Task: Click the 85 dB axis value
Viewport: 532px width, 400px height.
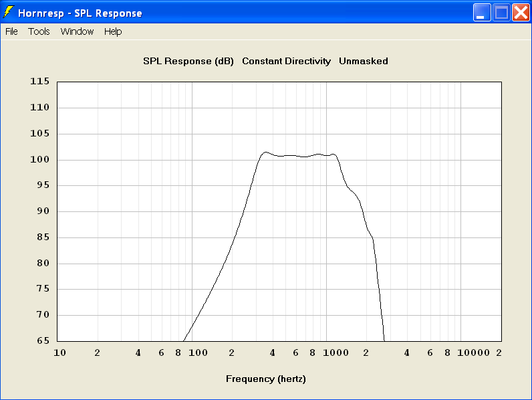Action: click(43, 237)
